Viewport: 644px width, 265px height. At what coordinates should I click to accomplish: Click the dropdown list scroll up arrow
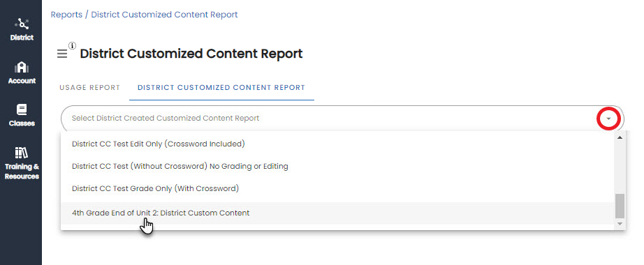[620, 137]
